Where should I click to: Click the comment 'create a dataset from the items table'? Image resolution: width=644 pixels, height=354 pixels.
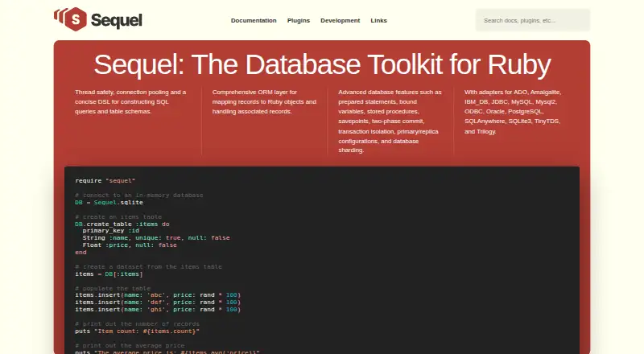point(148,267)
